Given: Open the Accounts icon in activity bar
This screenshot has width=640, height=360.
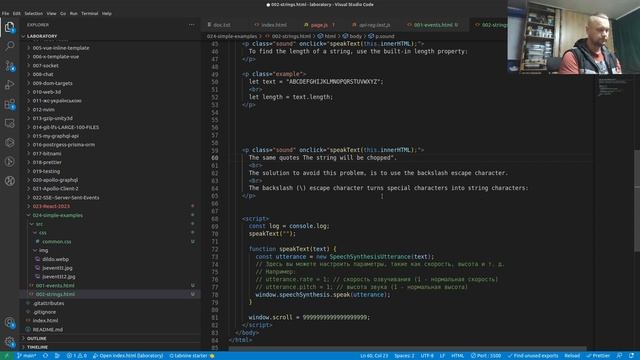Looking at the screenshot, I should click(9, 322).
